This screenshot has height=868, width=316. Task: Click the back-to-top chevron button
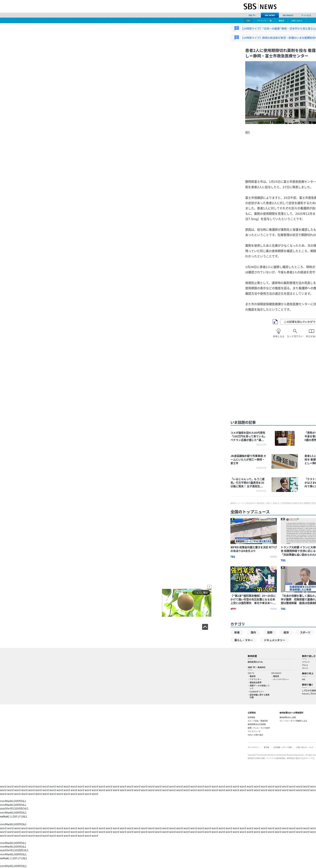coord(205,627)
